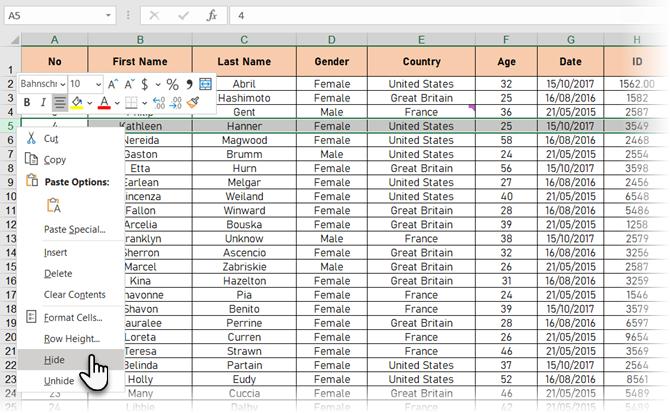Image resolution: width=670 pixels, height=413 pixels.
Task: Click the cell containing Magwood
Action: coord(244,140)
